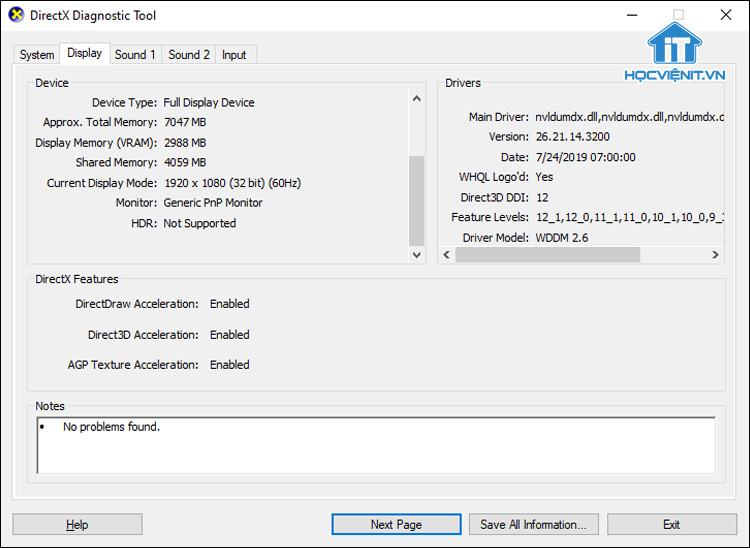Close the DirectX Diagnostic Tool window

[x=726, y=15]
